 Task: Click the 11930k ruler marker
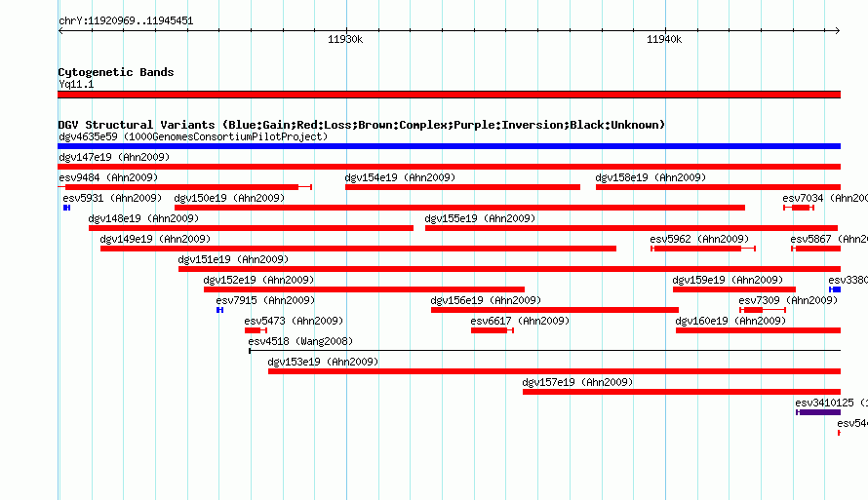[345, 39]
